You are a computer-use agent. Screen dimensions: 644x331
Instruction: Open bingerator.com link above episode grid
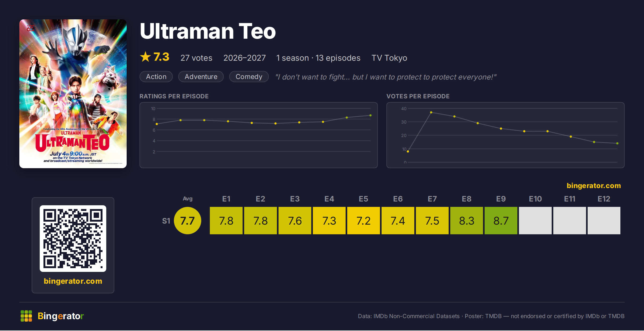pyautogui.click(x=594, y=186)
